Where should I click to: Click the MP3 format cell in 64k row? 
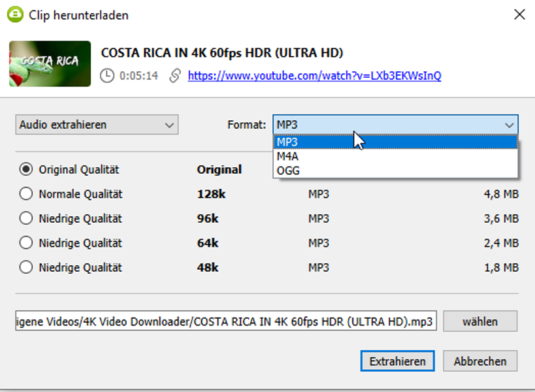[x=319, y=243]
